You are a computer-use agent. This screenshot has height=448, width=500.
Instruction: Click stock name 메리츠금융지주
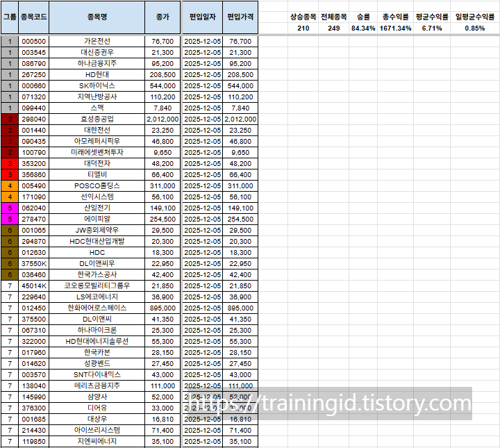97,386
